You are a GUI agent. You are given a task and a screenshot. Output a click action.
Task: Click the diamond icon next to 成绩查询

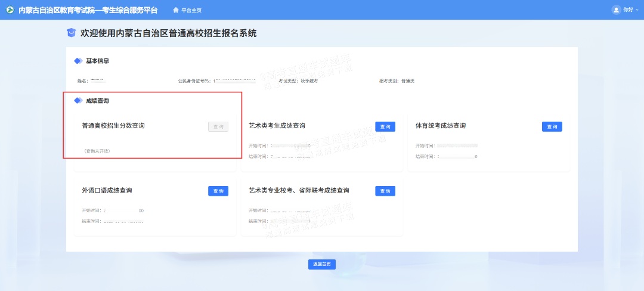tap(78, 101)
